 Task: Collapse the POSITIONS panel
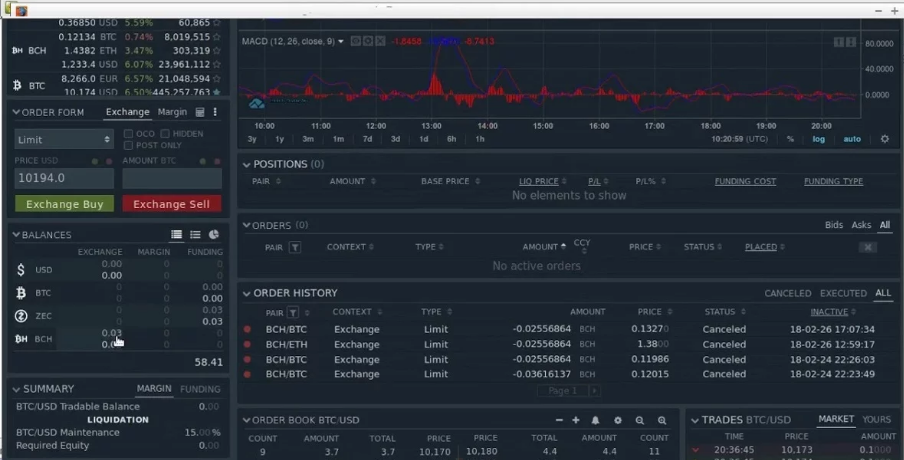[x=247, y=165]
